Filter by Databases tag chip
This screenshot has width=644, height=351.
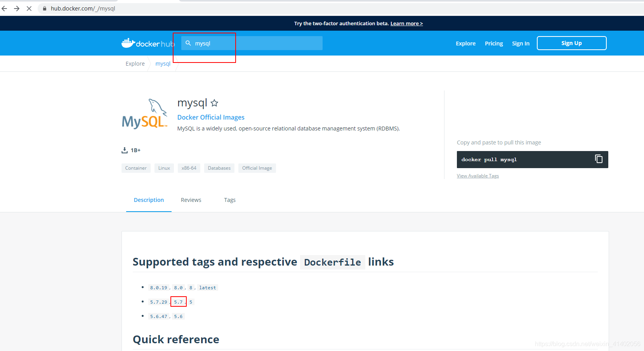[219, 168]
